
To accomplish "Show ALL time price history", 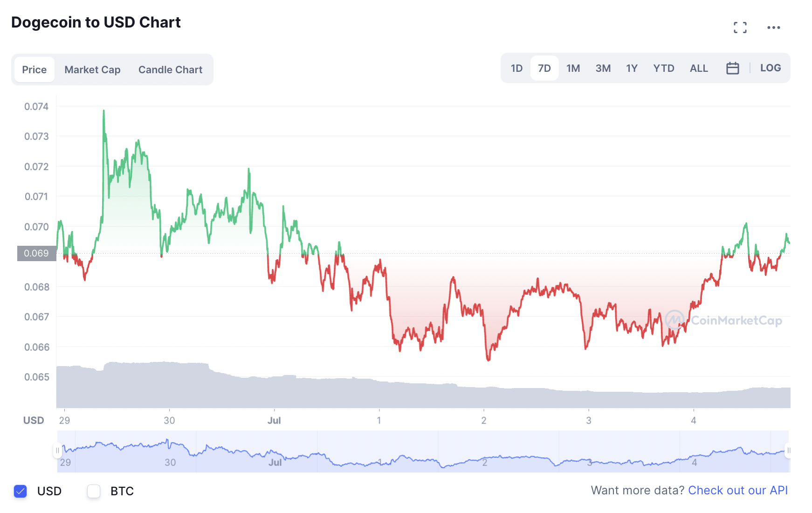I will [x=699, y=69].
